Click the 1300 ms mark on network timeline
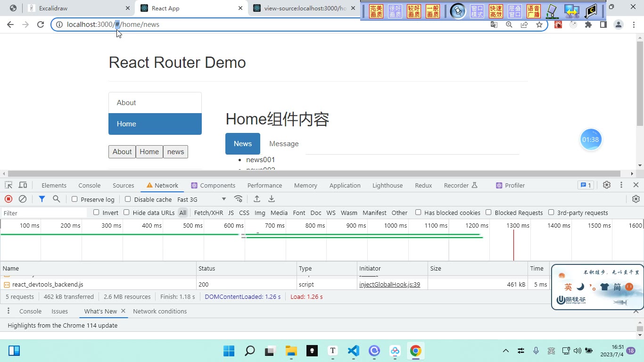This screenshot has width=644, height=362. [x=518, y=225]
